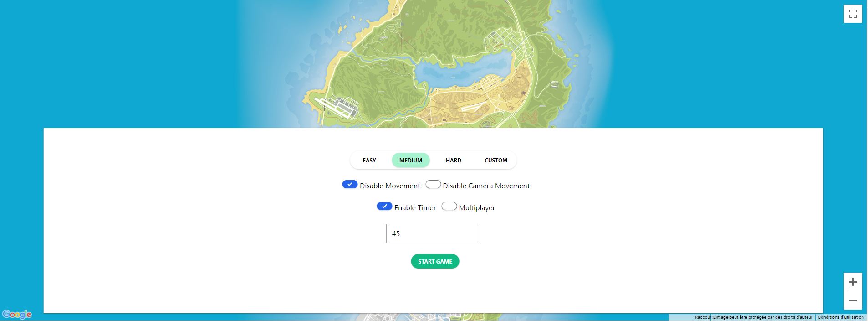The height and width of the screenshot is (321, 868).
Task: Switch to Hard difficulty
Action: pos(453,160)
